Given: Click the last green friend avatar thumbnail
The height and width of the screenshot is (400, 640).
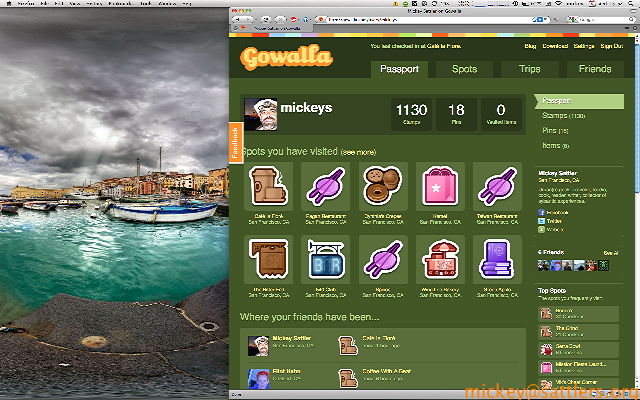Looking at the screenshot, I should tap(604, 266).
